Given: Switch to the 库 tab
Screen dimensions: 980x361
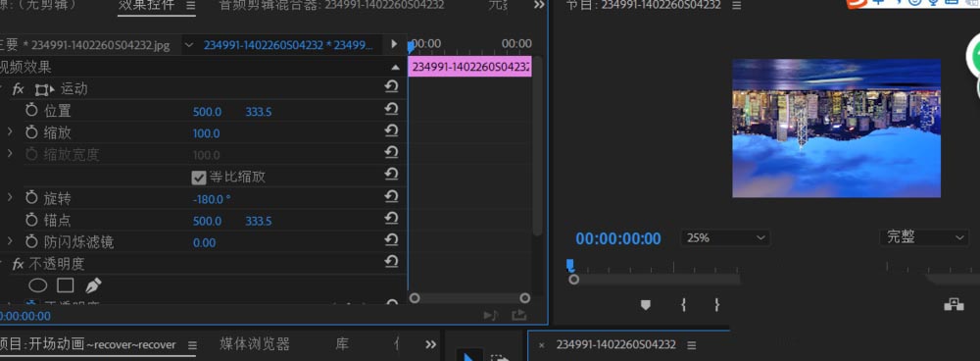Looking at the screenshot, I should coord(342,344).
